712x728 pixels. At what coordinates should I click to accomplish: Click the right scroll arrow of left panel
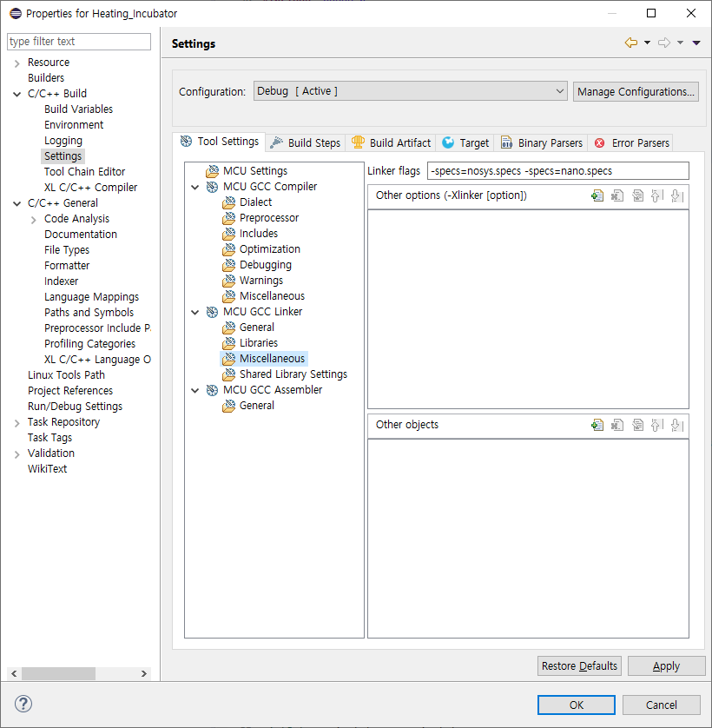tap(144, 673)
